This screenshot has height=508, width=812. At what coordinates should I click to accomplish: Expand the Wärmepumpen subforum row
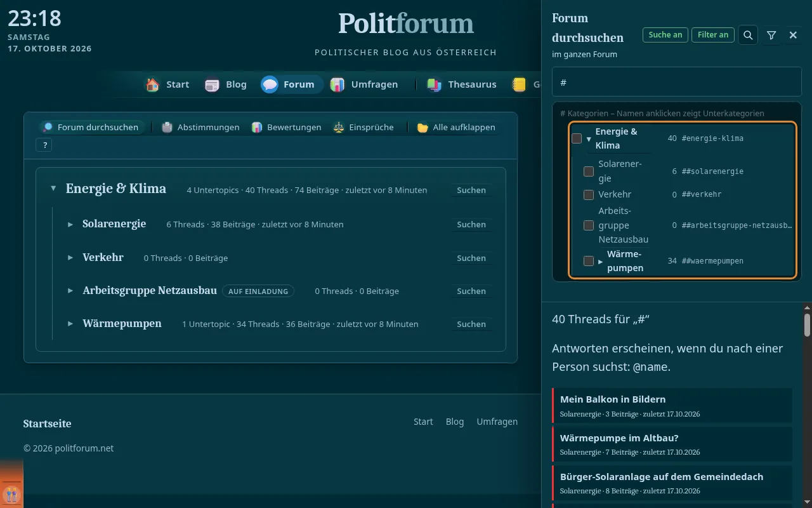tap(70, 324)
